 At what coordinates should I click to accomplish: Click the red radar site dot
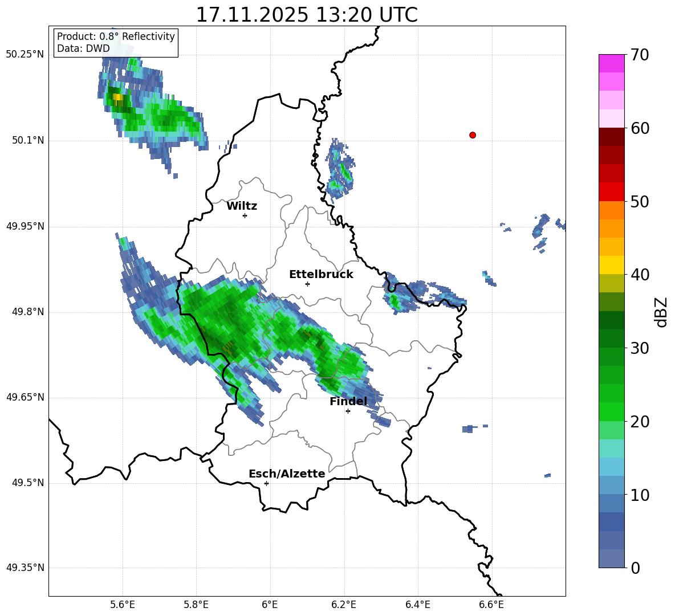[473, 135]
